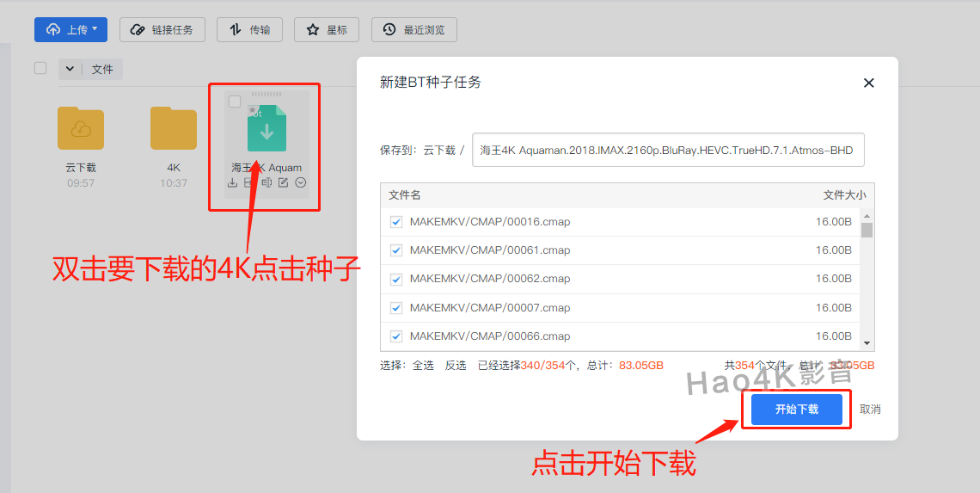The width and height of the screenshot is (980, 493).
Task: Tick the checkbox on the torrent file tile
Action: [x=235, y=102]
